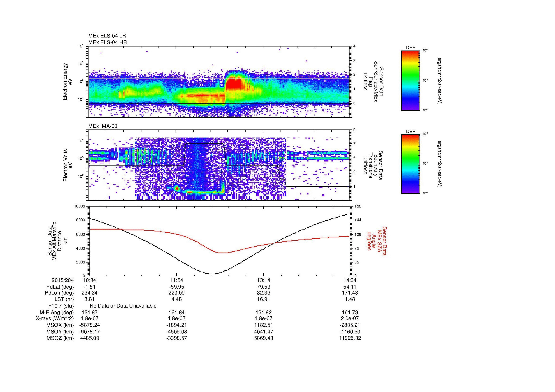Click the MSOX value 1182.51
The width and height of the screenshot is (555, 392).
[263, 325]
